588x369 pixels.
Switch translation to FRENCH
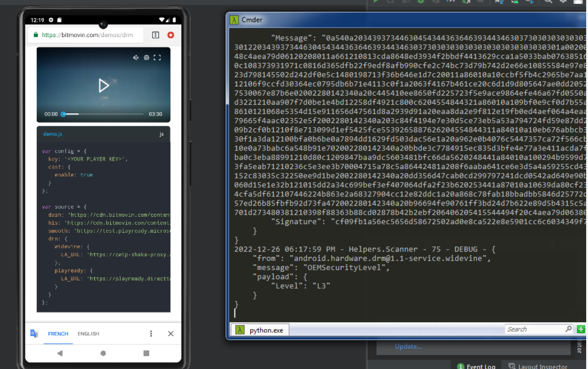(58, 334)
